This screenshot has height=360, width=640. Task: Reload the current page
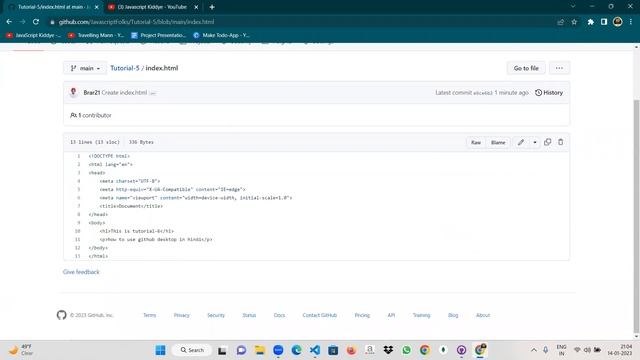tap(36, 22)
